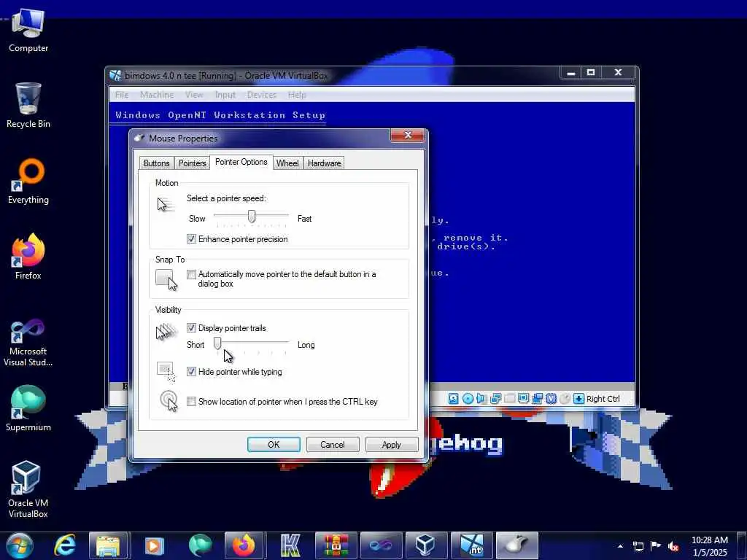Select the Pointer Options tab
Image resolution: width=747 pixels, height=560 pixels.
(241, 162)
